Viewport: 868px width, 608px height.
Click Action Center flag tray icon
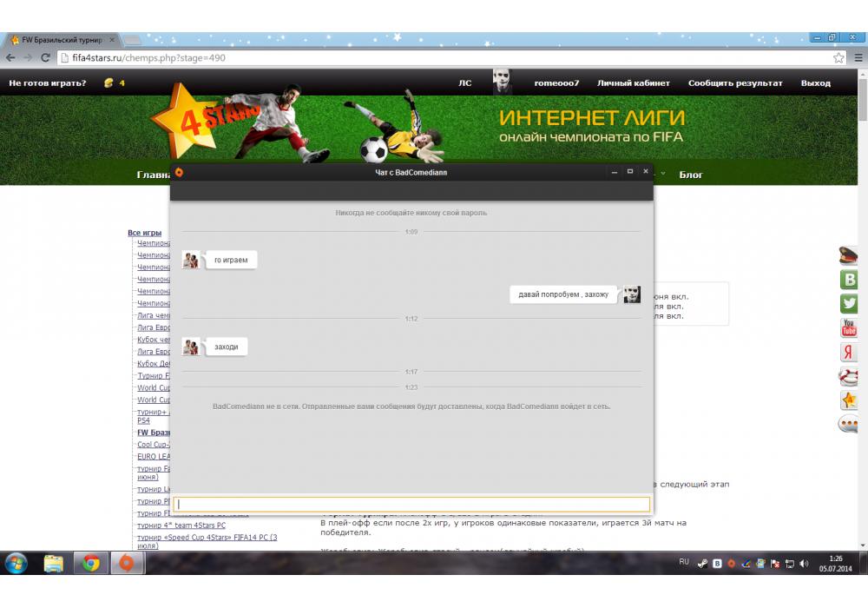[x=775, y=564]
